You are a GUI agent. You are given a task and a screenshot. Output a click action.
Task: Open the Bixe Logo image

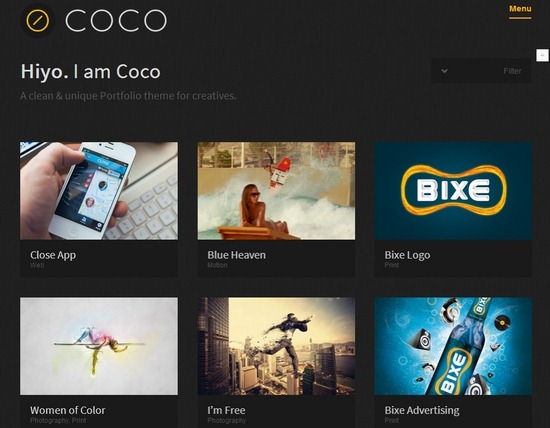click(x=453, y=191)
